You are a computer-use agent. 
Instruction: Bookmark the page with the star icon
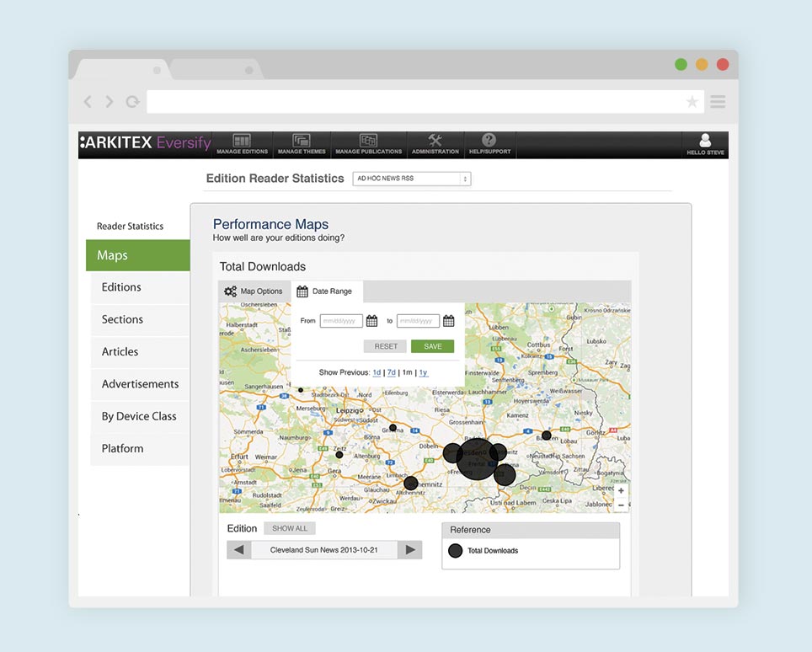pos(692,101)
